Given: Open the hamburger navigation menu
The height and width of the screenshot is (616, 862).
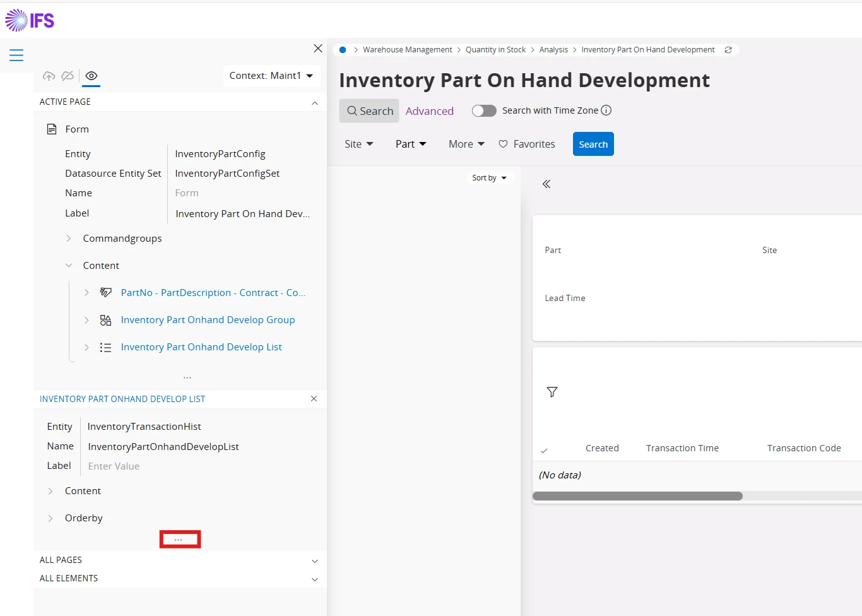Looking at the screenshot, I should 16,56.
